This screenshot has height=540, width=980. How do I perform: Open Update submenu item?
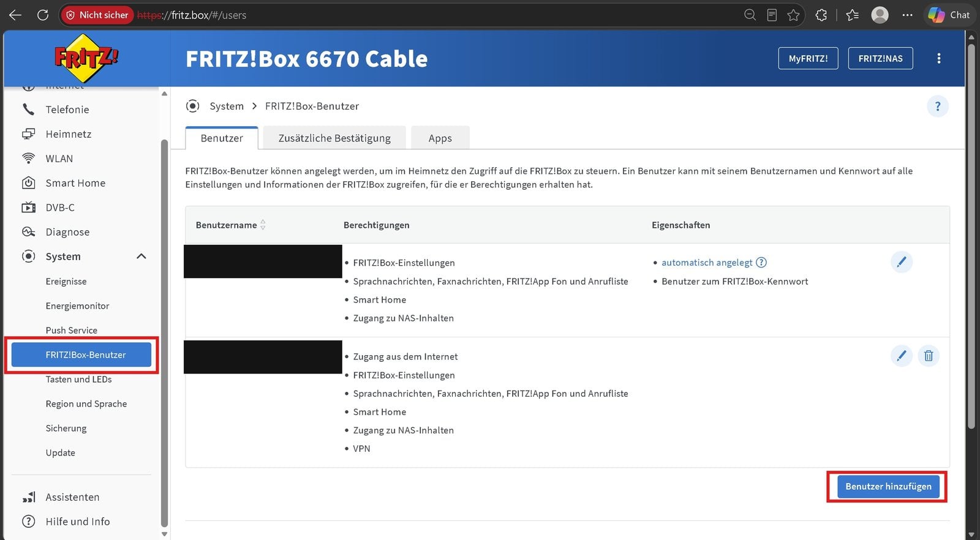click(60, 452)
